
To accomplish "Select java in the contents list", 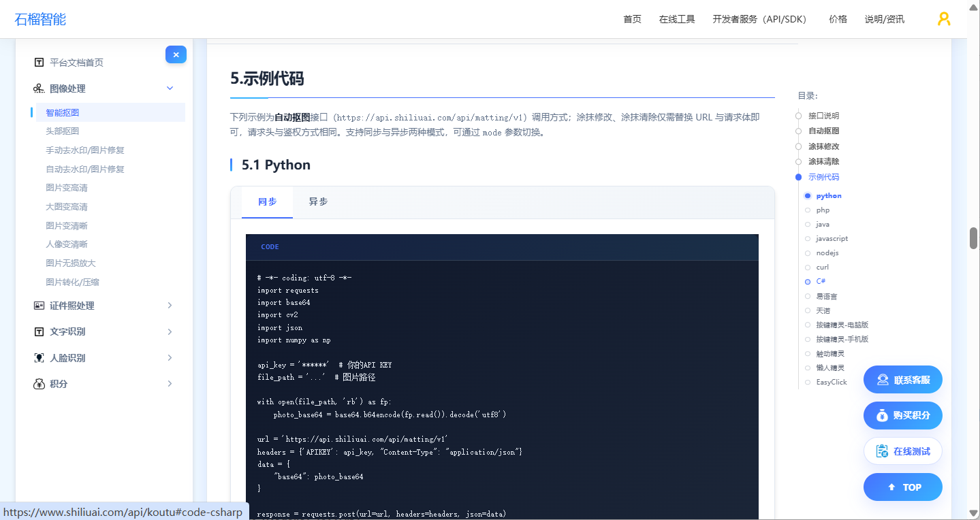I will (x=823, y=225).
